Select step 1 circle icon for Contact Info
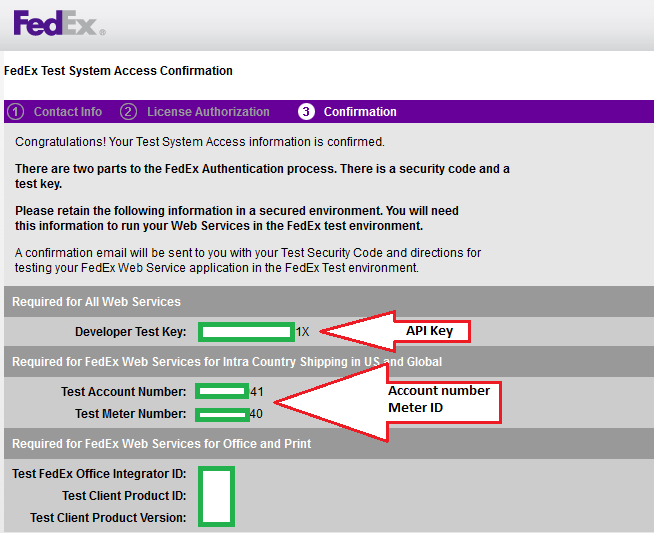 [16, 112]
